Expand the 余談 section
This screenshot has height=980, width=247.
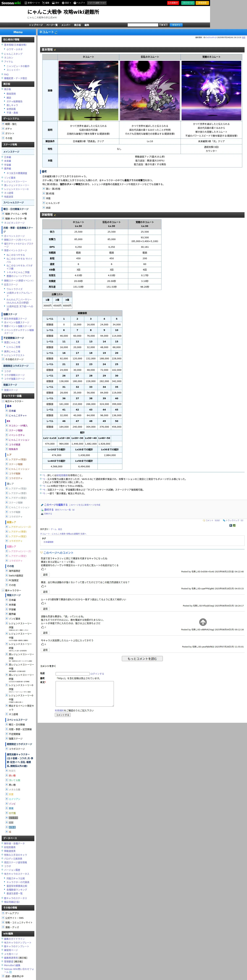pos(44,208)
